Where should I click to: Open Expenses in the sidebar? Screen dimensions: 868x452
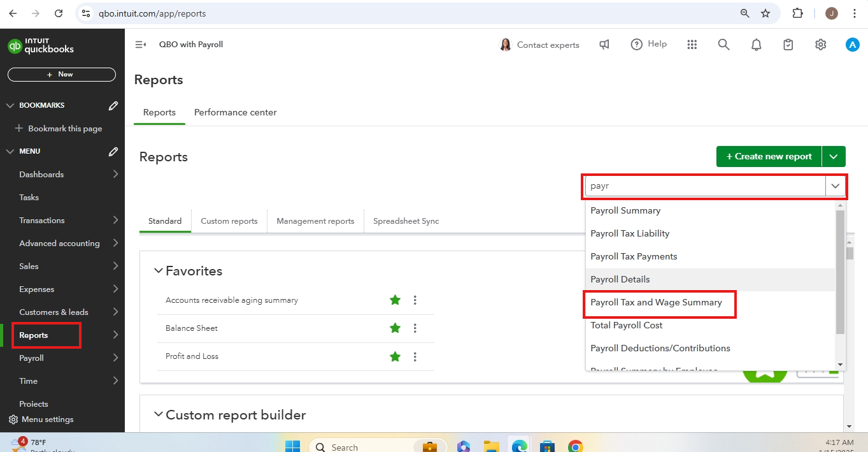[37, 289]
